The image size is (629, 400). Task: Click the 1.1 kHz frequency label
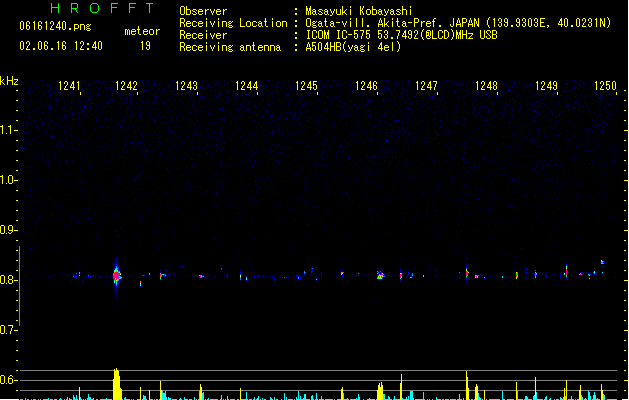(x=8, y=130)
